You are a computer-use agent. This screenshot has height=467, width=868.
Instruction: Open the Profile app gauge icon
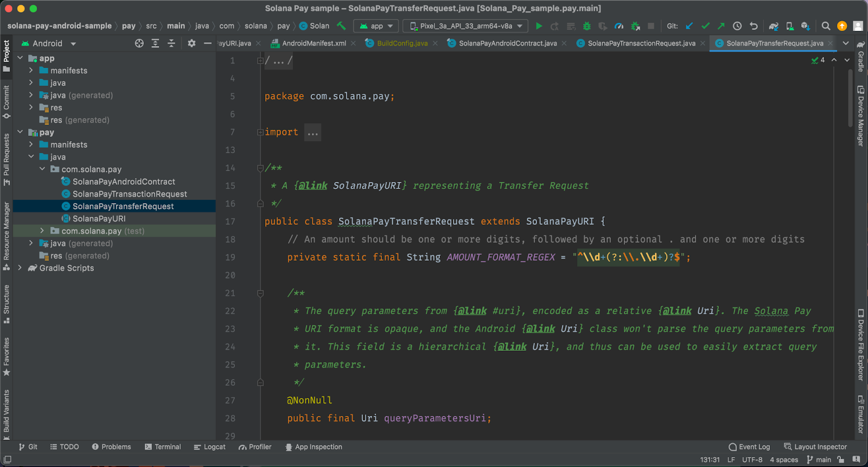coord(619,26)
